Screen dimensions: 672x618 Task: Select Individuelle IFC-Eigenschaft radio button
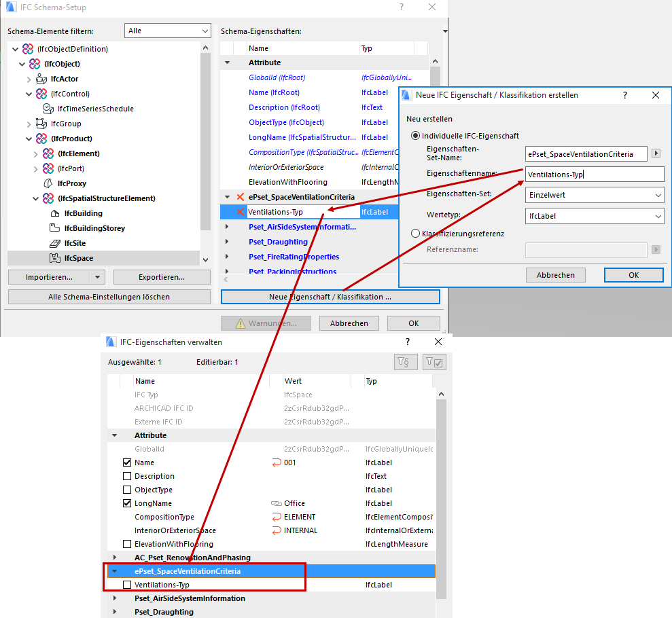click(415, 136)
